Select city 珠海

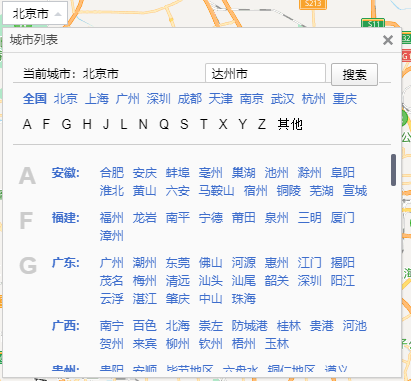tap(244, 299)
